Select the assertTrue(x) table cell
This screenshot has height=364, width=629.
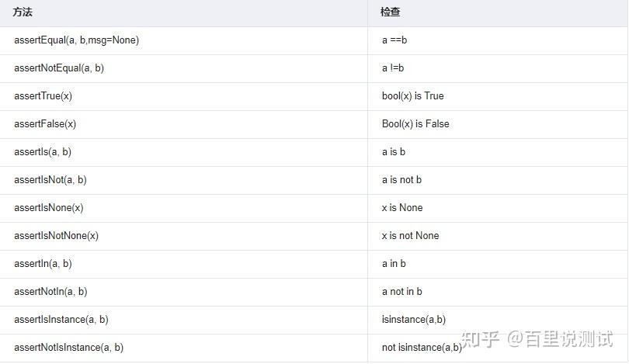[x=43, y=95]
